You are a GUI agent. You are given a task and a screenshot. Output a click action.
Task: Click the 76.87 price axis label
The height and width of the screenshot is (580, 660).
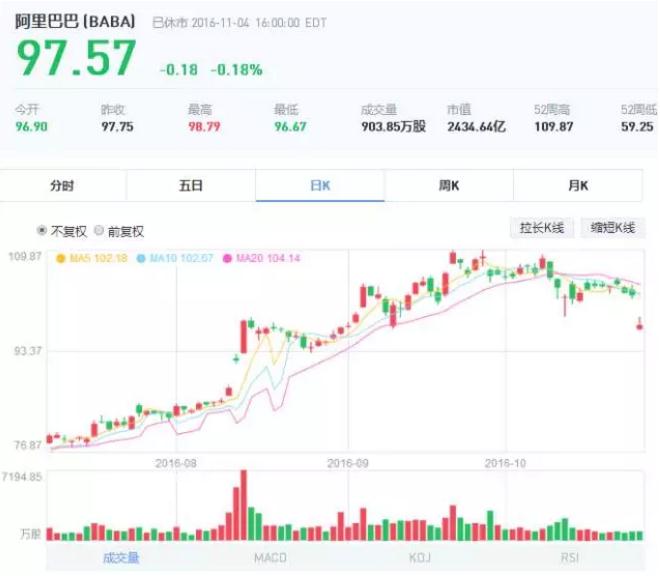point(28,445)
